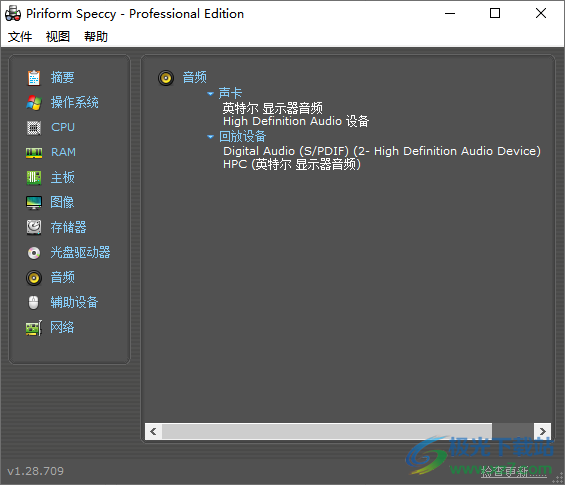Screen dimensions: 565x485
Task: Open the RAM section label
Action: pyautogui.click(x=63, y=152)
